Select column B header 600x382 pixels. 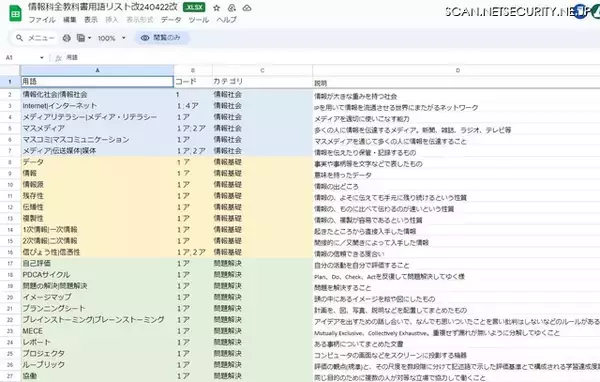193,70
